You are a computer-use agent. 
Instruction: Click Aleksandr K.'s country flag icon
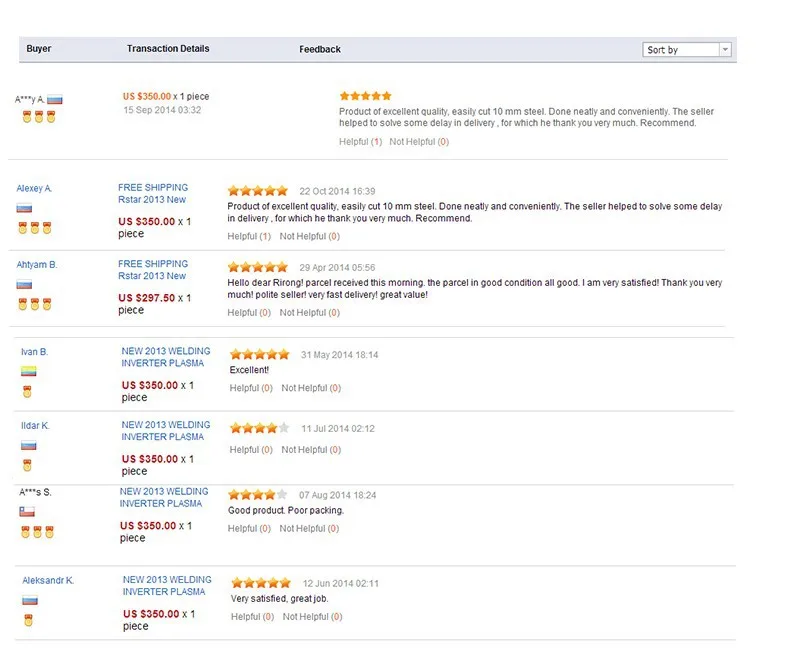point(30,600)
